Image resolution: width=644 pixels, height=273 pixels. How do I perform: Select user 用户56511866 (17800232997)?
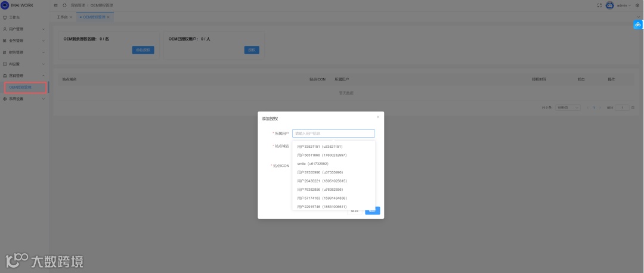pos(333,155)
